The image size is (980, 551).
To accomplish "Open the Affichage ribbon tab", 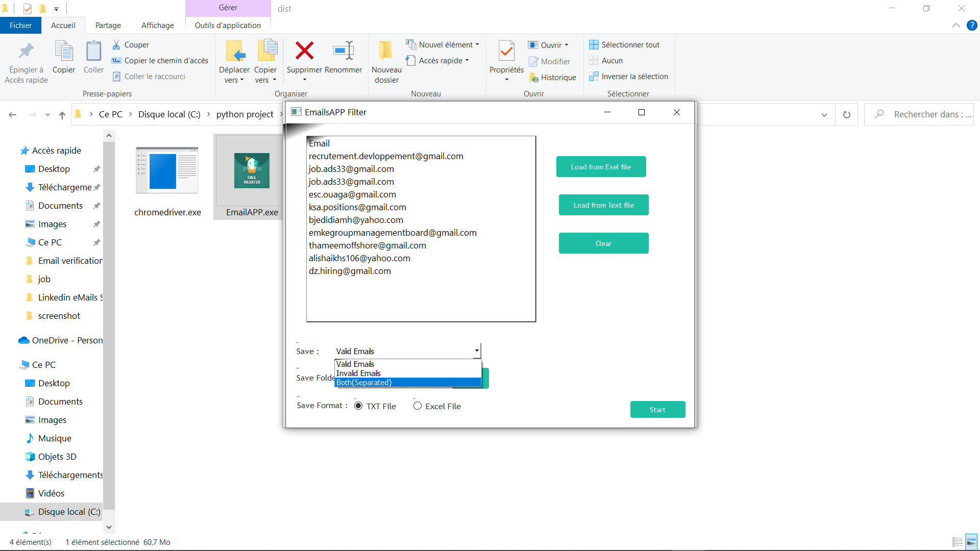I will tap(157, 26).
